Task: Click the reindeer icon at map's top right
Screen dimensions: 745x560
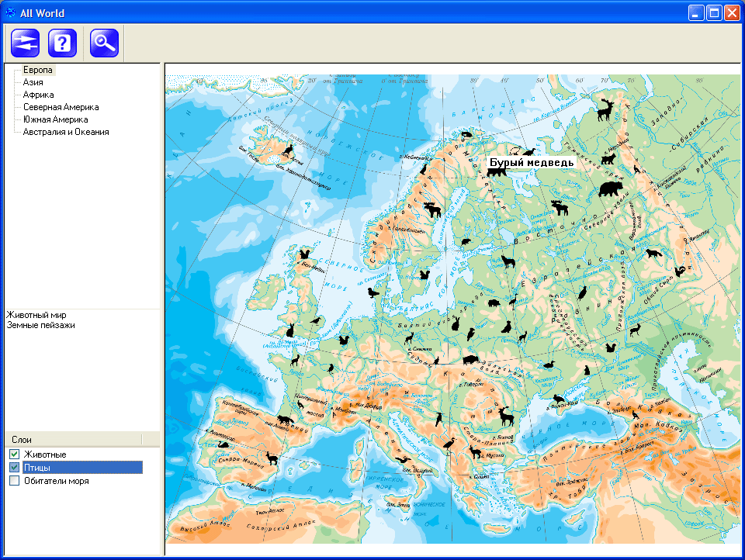Action: [606, 110]
